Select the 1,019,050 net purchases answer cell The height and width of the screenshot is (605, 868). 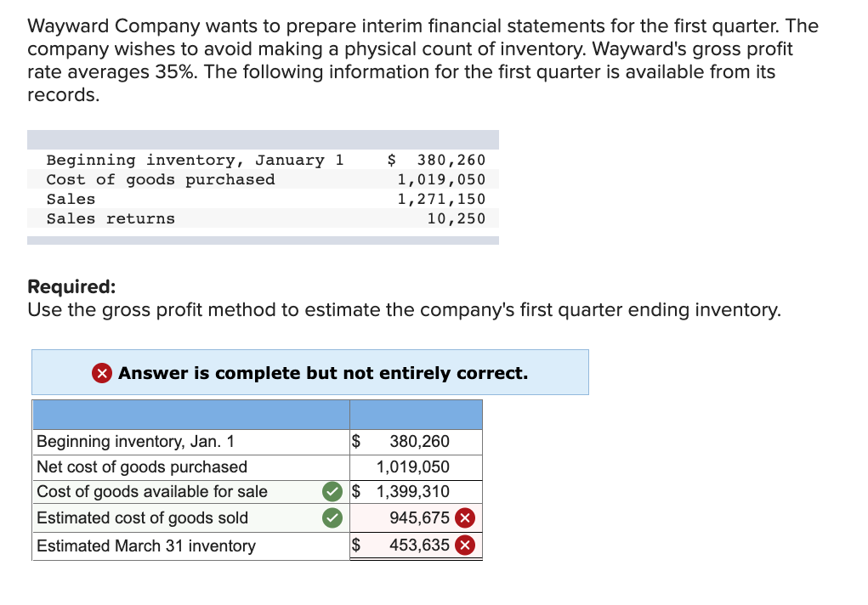(x=416, y=467)
